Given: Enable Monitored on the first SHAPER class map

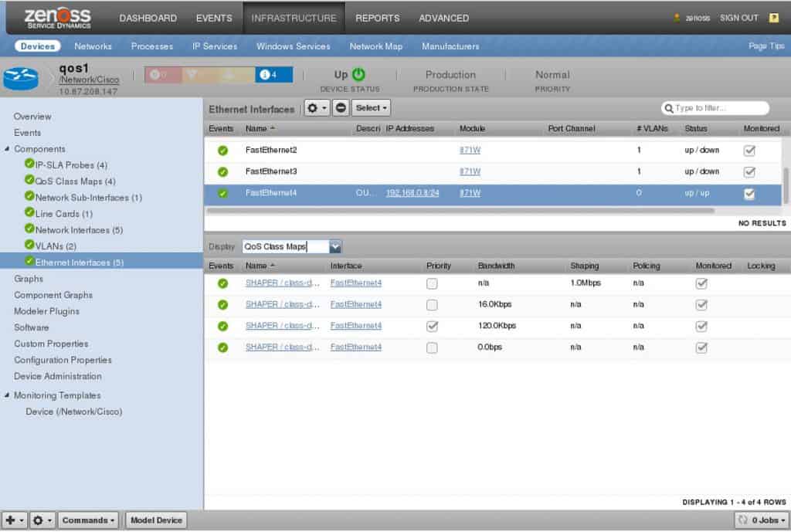Looking at the screenshot, I should coord(701,283).
